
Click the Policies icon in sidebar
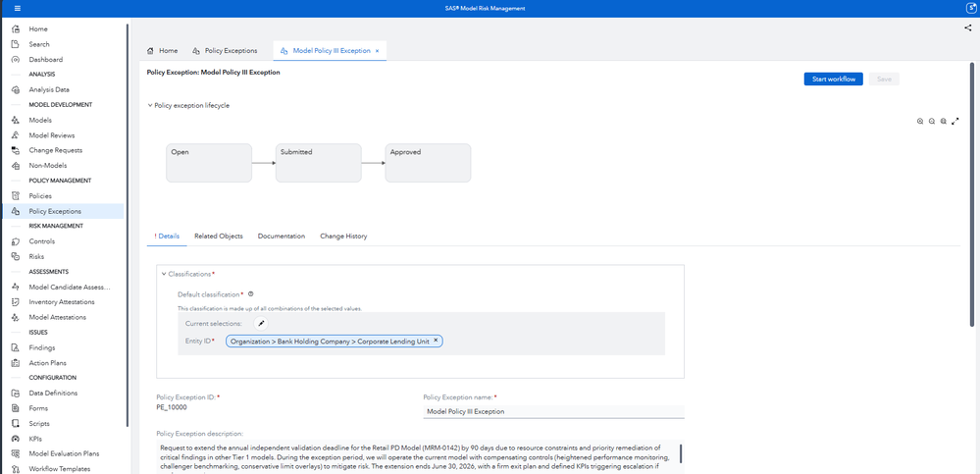(x=16, y=195)
